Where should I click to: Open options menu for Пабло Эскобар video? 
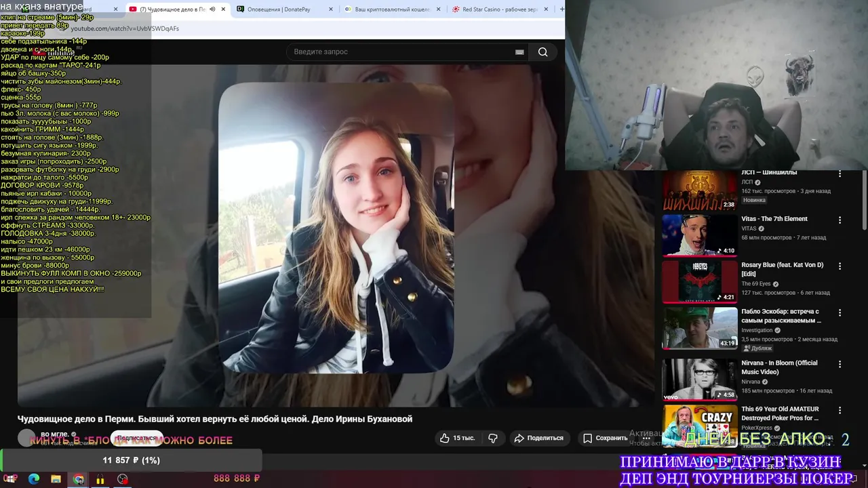[x=840, y=312]
